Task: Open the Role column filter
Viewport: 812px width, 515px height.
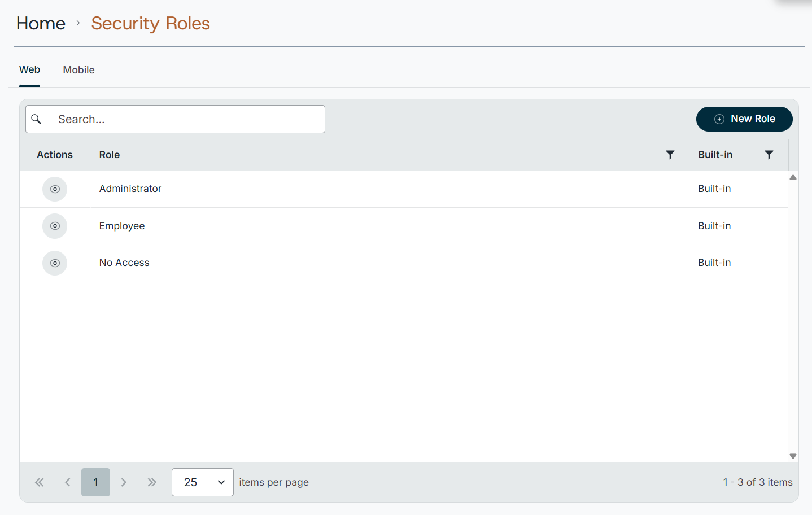Action: (x=670, y=155)
